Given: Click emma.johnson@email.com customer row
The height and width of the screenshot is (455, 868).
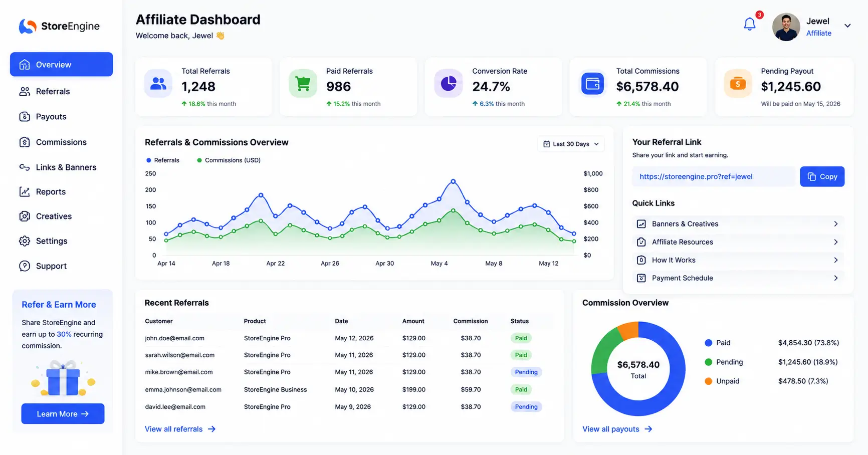Looking at the screenshot, I should (183, 389).
